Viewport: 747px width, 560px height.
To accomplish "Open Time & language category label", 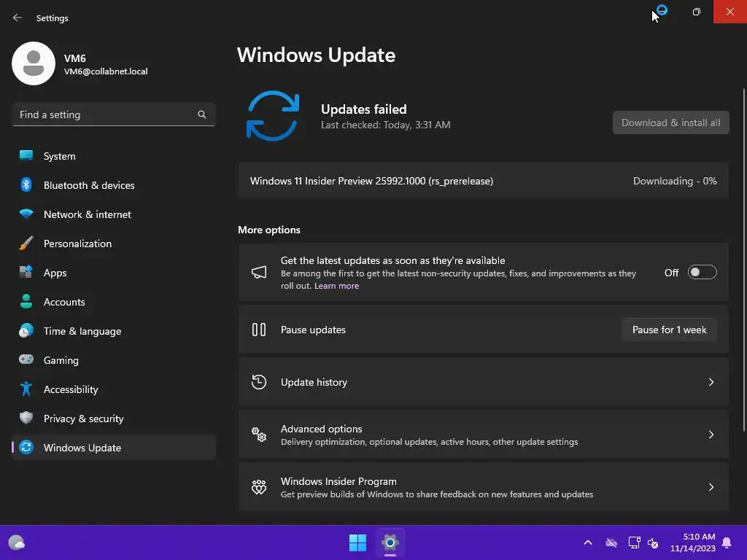I will pos(82,331).
